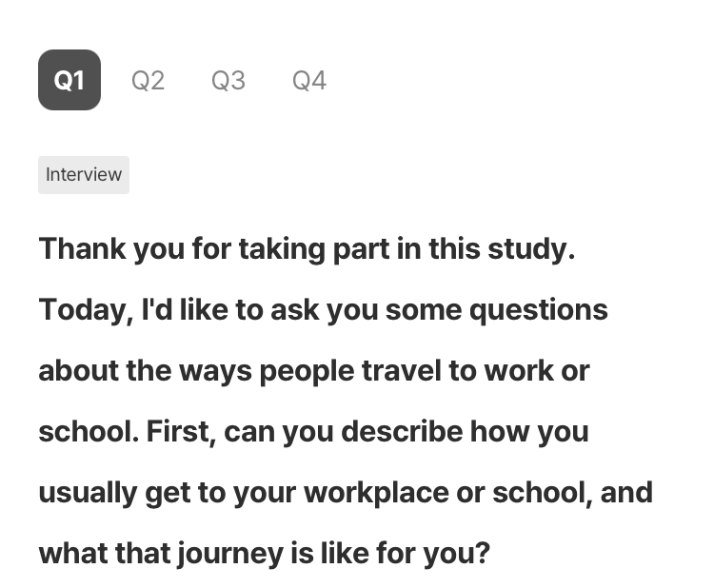Click the line 'Thank you for taking part'
The width and height of the screenshot is (714, 588).
point(307,249)
